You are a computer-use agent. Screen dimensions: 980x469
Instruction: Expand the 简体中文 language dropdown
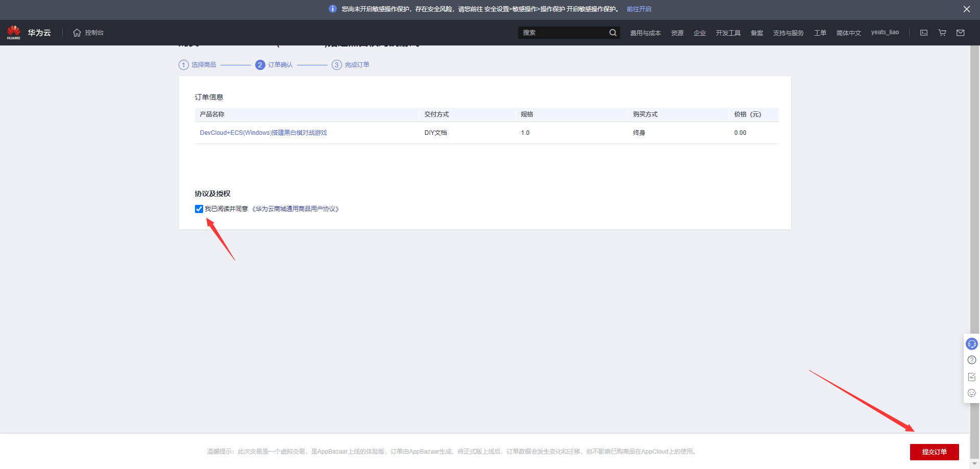tap(848, 33)
